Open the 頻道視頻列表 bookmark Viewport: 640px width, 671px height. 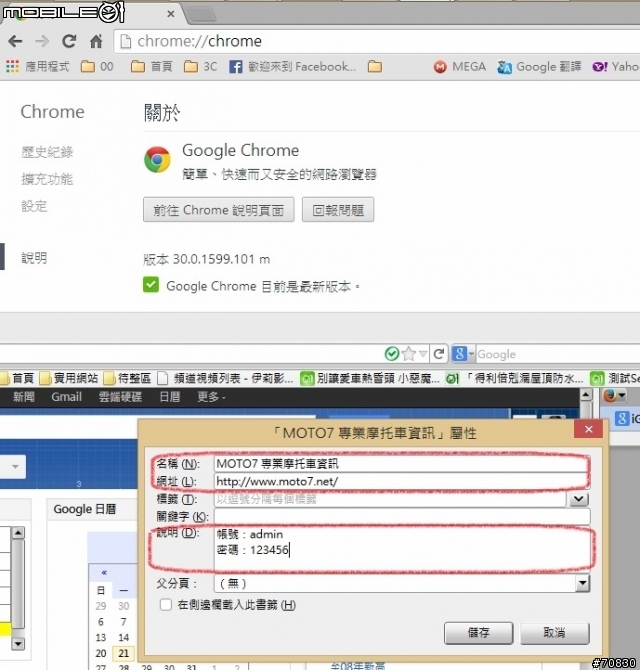pos(225,378)
